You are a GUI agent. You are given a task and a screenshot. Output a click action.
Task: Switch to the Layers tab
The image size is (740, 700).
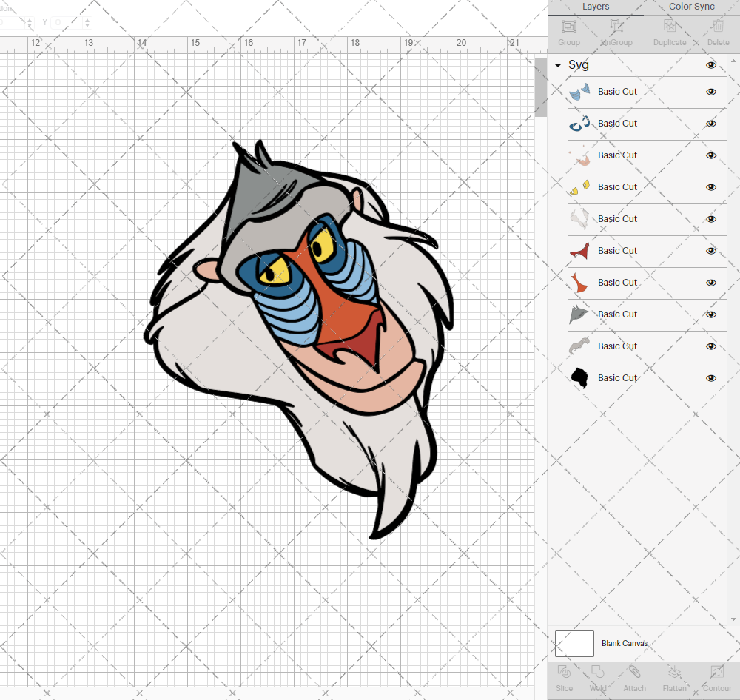[595, 7]
